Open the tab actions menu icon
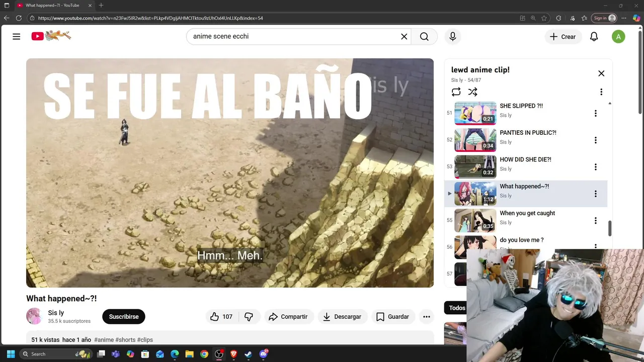Screen dimensions: 644x362 7,5
